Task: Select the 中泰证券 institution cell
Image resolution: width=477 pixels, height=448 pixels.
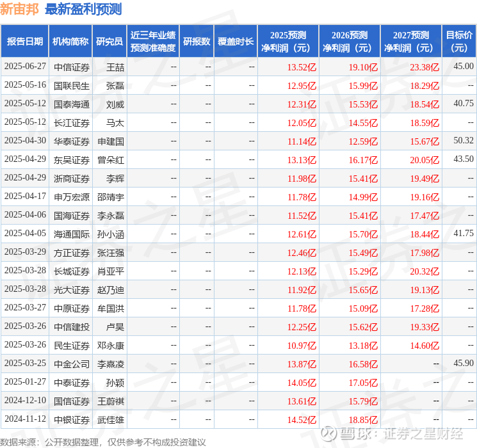Action: click(72, 383)
